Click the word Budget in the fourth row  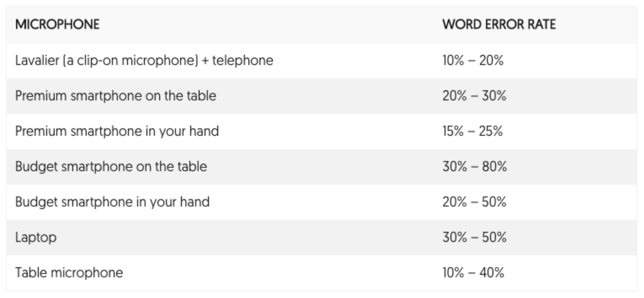tap(36, 167)
